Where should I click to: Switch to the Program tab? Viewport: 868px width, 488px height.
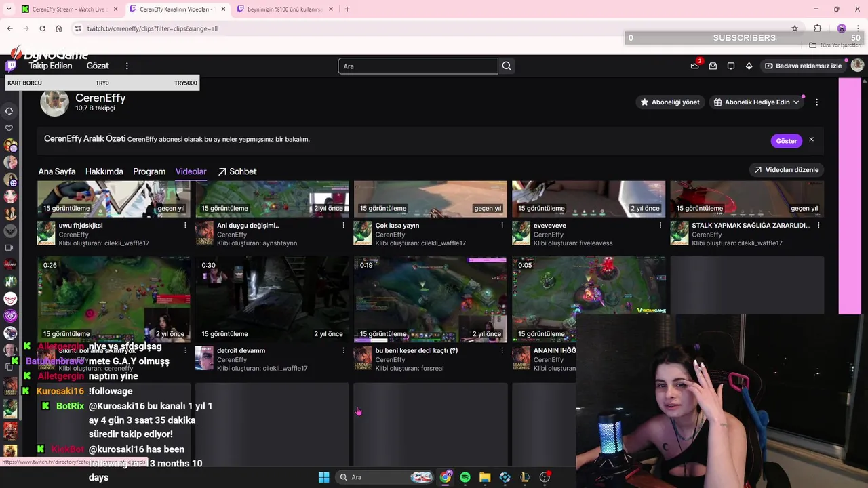pos(149,171)
